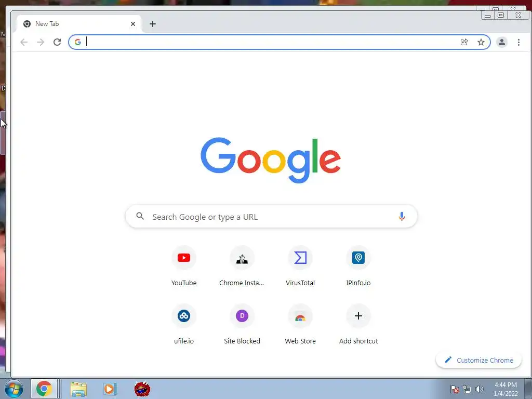532x399 pixels.
Task: Click the Customize Chrome button
Action: (x=478, y=360)
